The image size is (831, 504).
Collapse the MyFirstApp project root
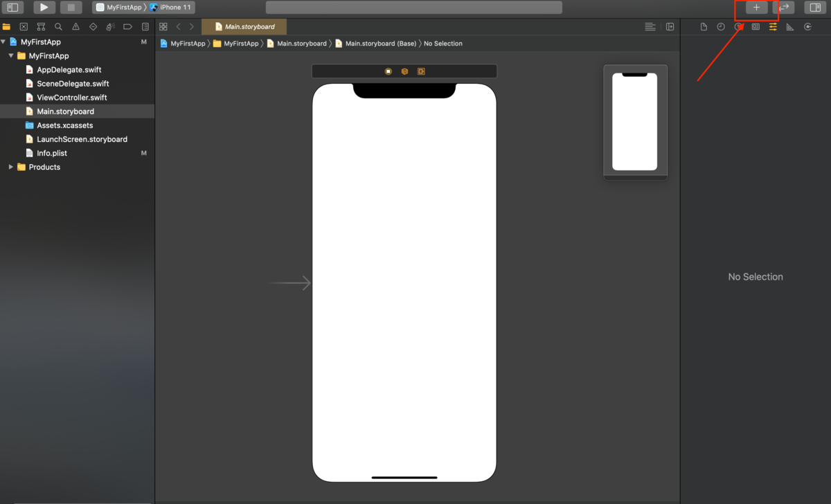pos(3,42)
